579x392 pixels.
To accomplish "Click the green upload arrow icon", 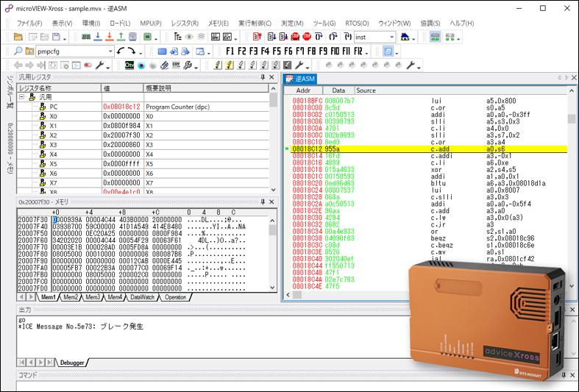I will [121, 37].
